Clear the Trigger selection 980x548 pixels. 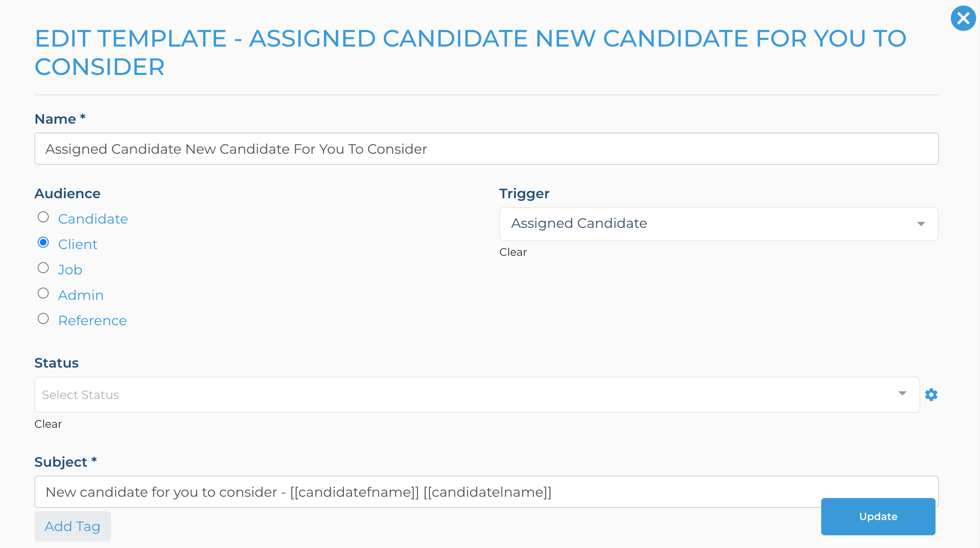pos(513,252)
